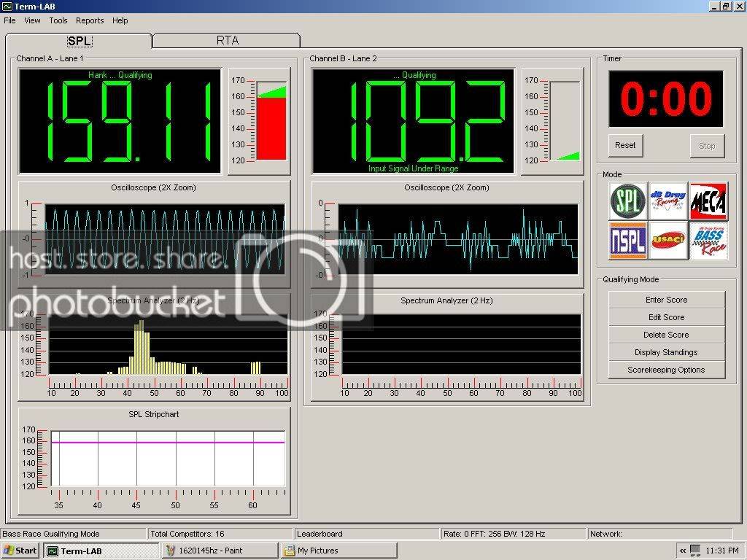Click the 'Leaderboard' status bar entry

[320, 534]
